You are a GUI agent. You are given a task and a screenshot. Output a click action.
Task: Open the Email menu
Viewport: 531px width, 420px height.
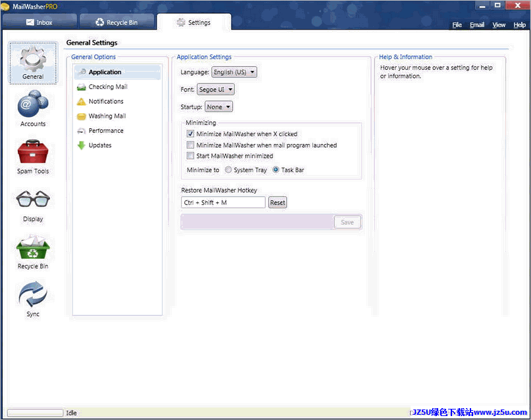click(477, 25)
